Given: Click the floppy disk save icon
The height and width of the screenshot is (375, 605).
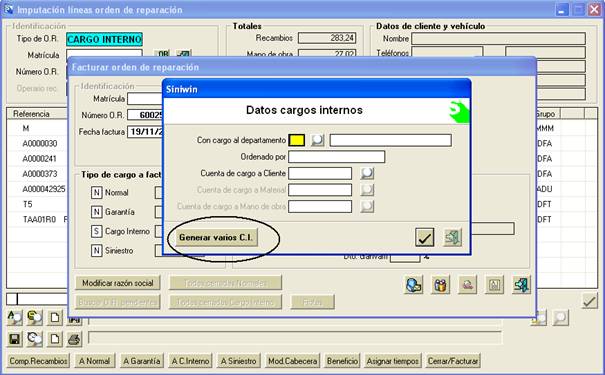Looking at the screenshot, I should (15, 339).
